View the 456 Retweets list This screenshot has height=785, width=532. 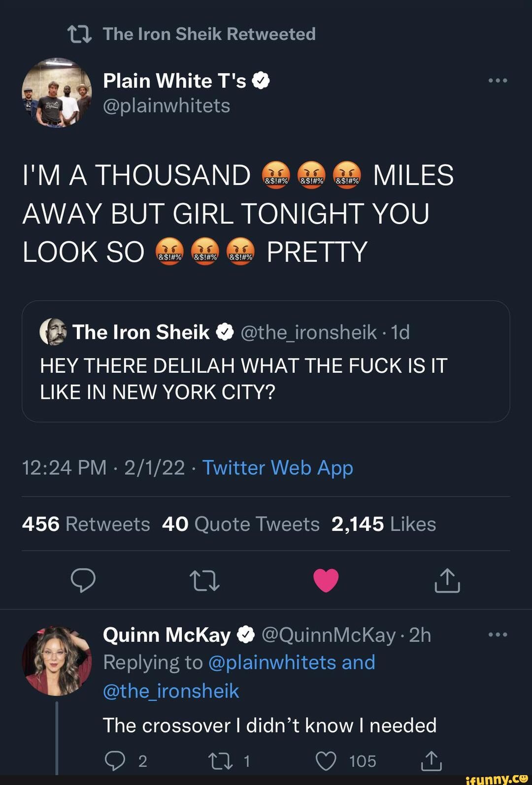click(x=86, y=523)
